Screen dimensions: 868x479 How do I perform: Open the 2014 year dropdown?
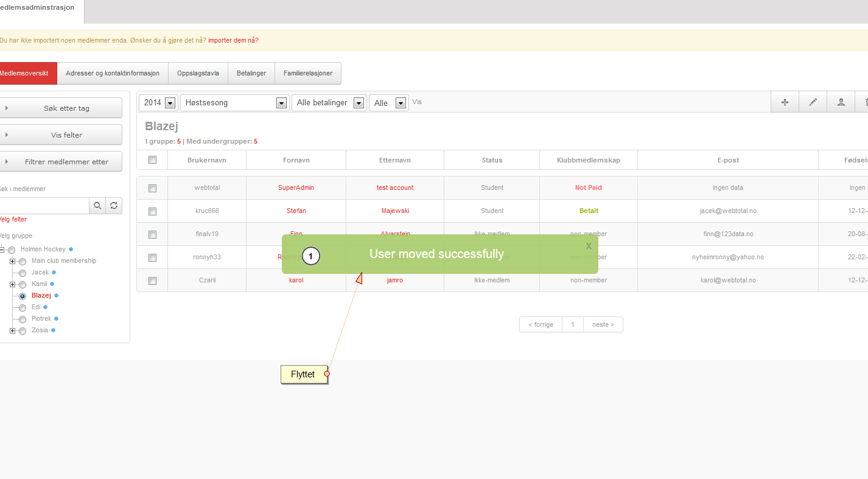pyautogui.click(x=158, y=103)
